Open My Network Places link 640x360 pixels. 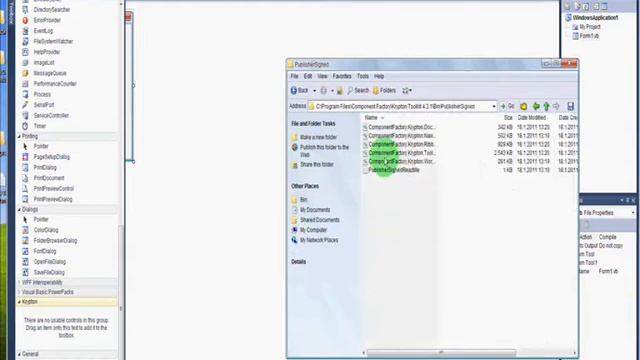pyautogui.click(x=319, y=240)
